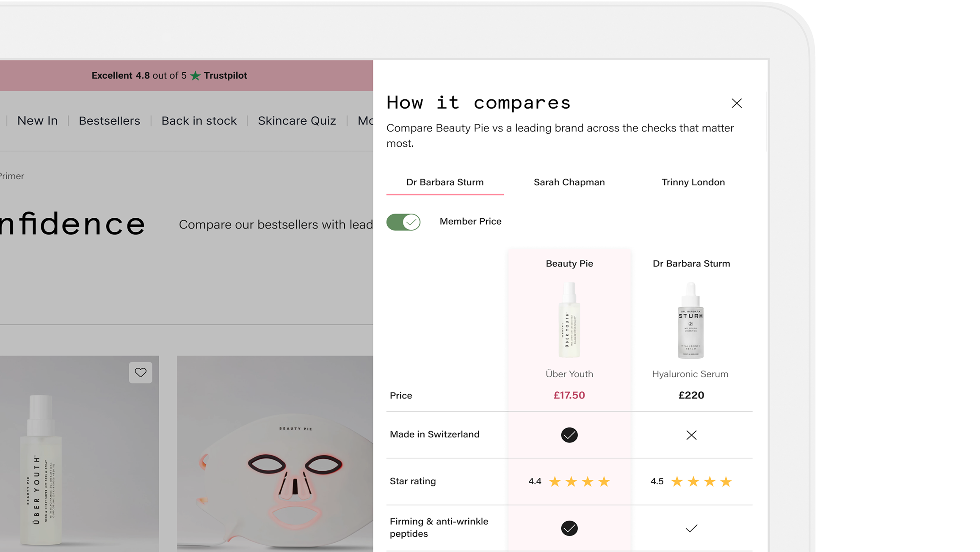Viewport: 980px width, 552px height.
Task: Go to Back in stock page
Action: 199,121
